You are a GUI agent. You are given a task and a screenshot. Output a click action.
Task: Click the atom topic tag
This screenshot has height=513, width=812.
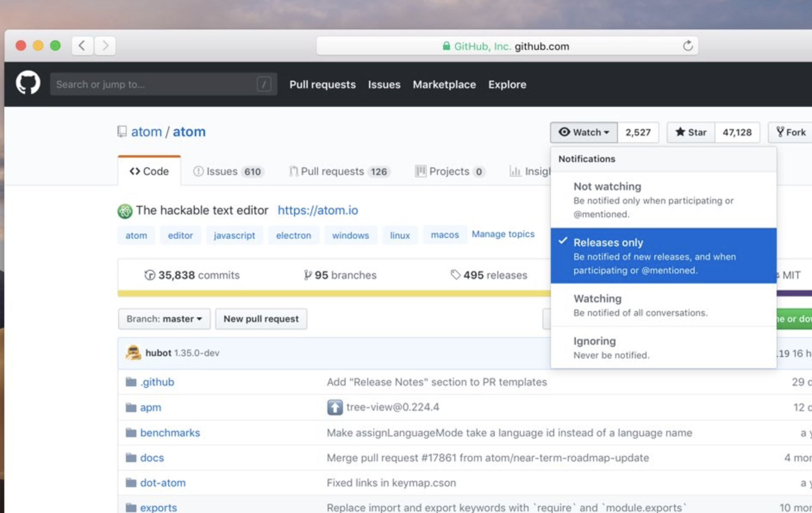click(136, 235)
